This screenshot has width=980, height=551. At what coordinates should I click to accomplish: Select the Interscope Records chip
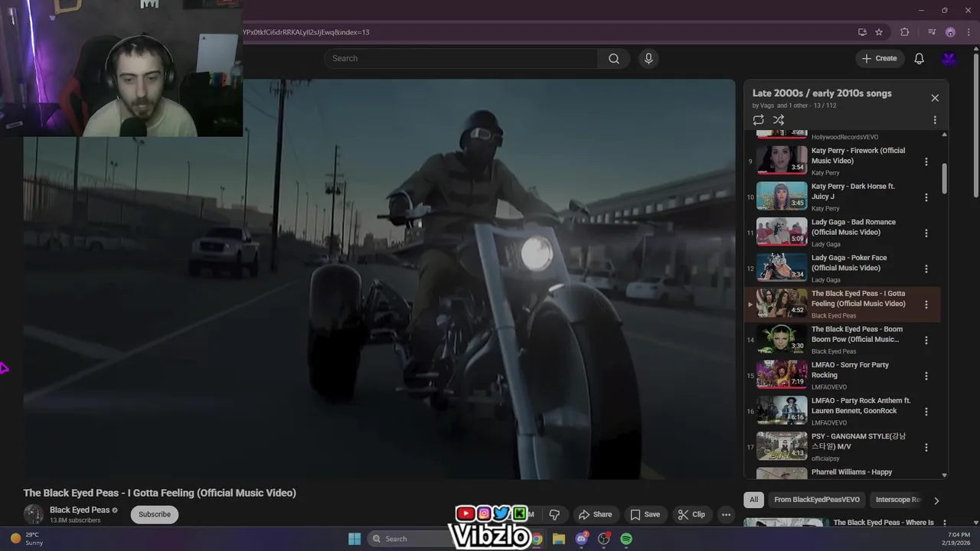click(x=897, y=500)
